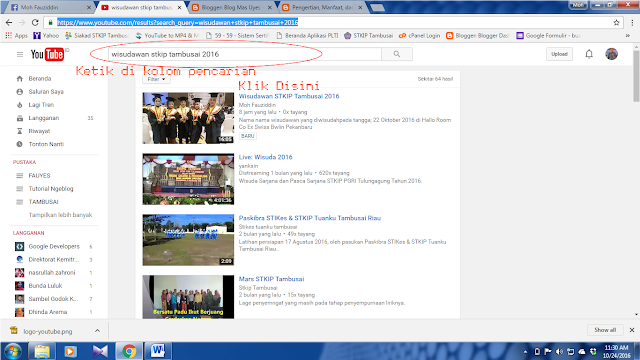The image size is (640, 360).
Task: Open Live: Wisuda 2016 video title
Action: [265, 157]
